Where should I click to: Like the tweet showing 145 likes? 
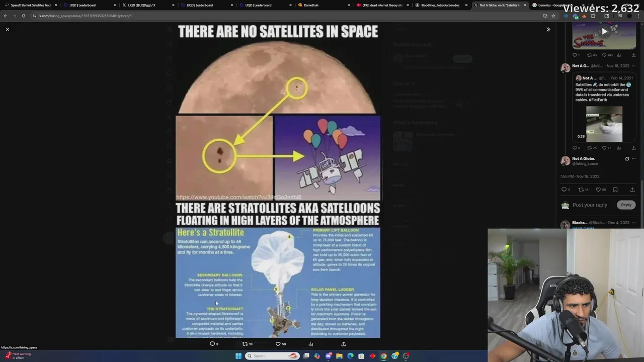point(604,55)
